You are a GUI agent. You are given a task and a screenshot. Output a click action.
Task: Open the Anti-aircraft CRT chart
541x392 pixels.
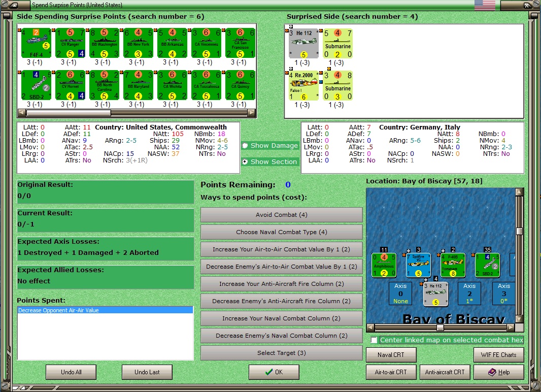tap(445, 372)
